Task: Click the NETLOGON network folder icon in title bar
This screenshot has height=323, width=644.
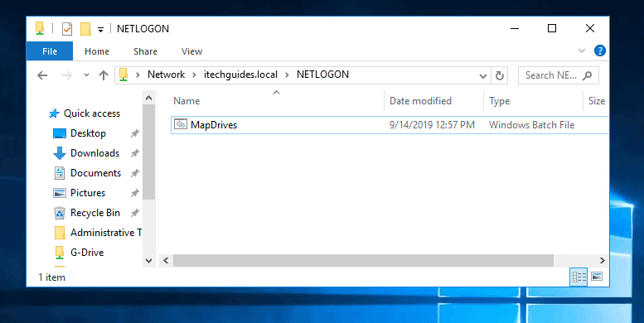Action: pos(40,28)
